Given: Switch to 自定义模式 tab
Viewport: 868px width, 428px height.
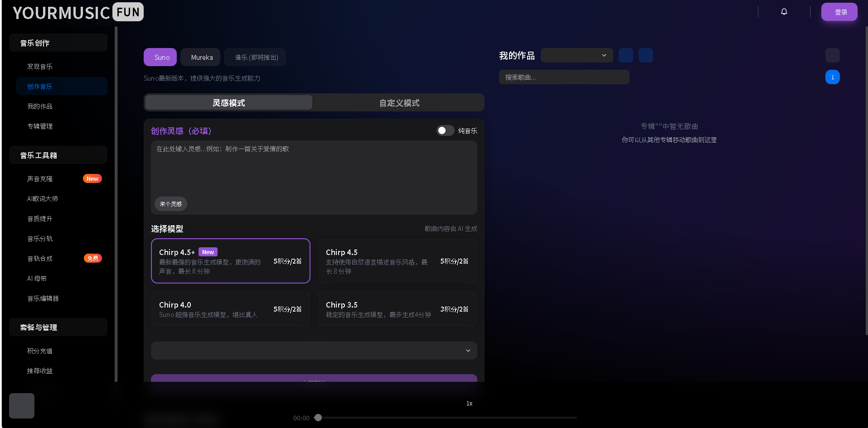Looking at the screenshot, I should [x=398, y=102].
